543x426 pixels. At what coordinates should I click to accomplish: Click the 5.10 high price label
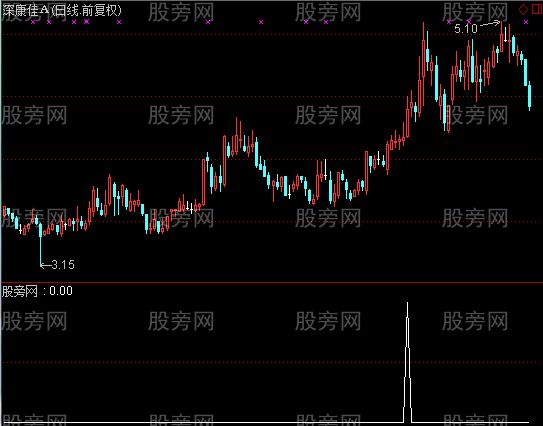[x=465, y=28]
